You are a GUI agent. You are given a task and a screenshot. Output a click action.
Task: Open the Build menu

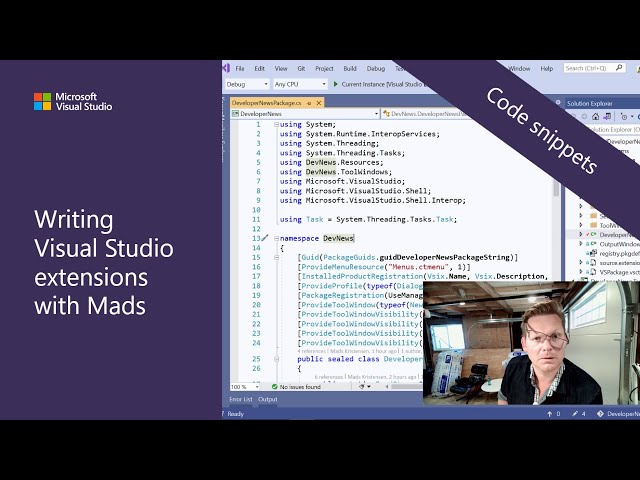350,69
